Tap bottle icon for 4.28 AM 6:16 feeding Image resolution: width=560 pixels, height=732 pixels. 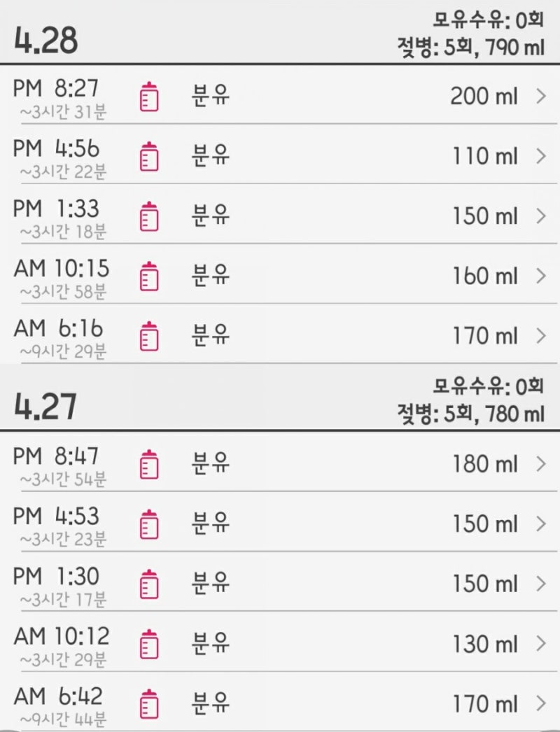coord(149,336)
